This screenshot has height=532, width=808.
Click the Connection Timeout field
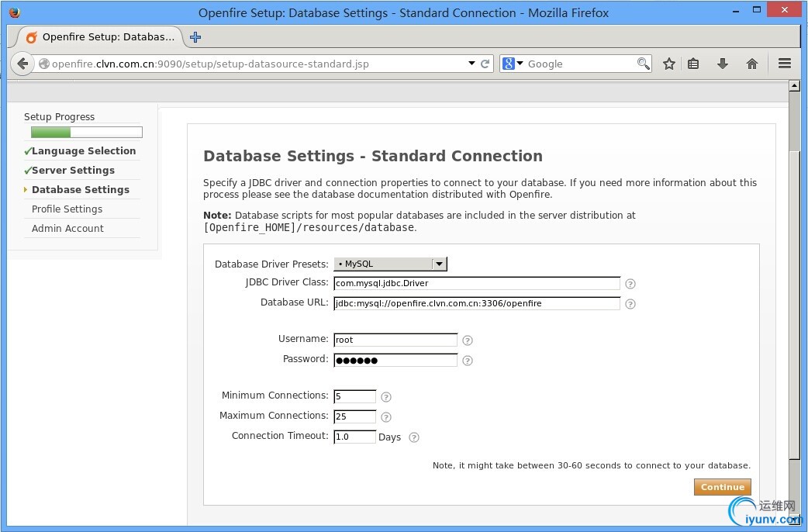(x=354, y=437)
